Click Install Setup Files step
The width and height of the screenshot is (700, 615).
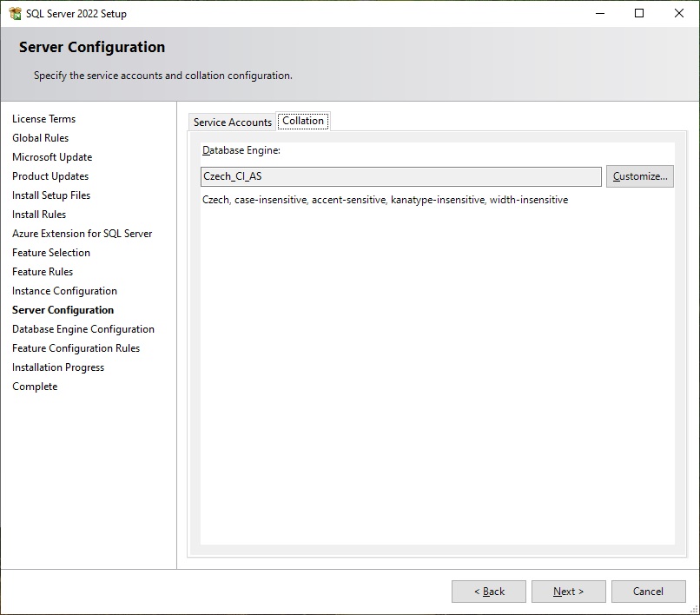tap(51, 195)
